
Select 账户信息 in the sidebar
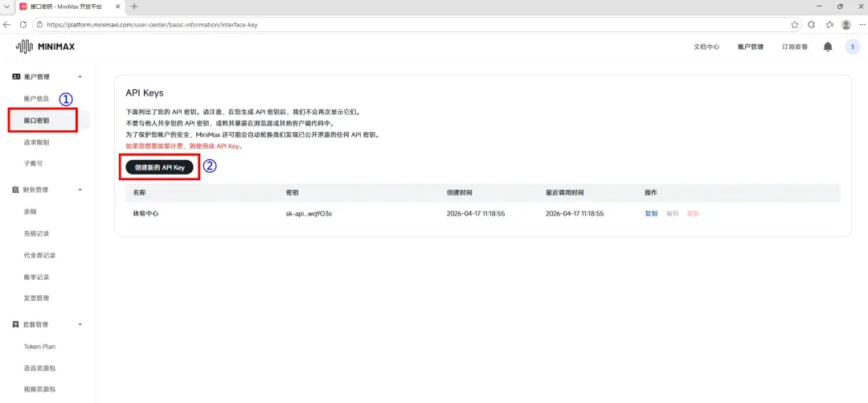coord(36,99)
